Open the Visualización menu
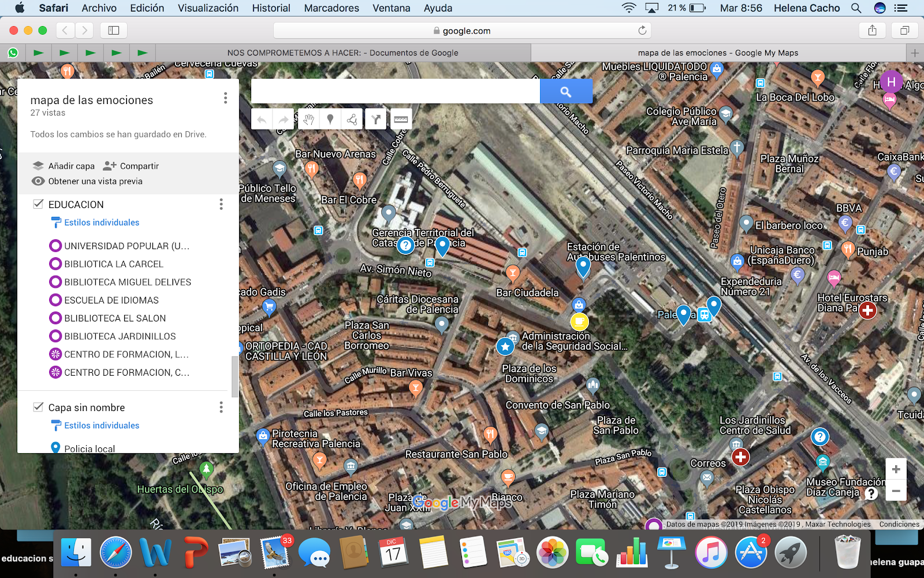 tap(208, 8)
